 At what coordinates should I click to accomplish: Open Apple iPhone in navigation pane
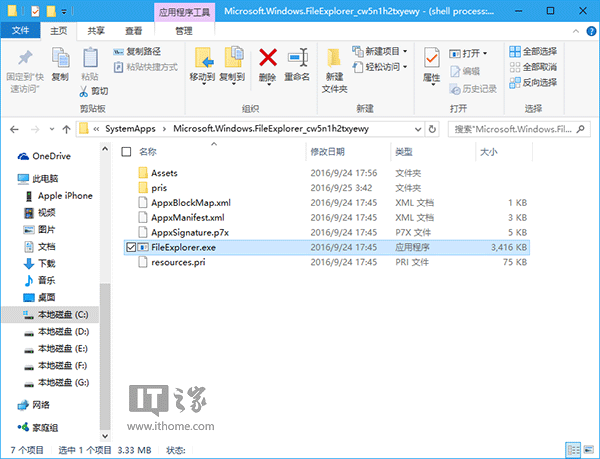pos(59,196)
